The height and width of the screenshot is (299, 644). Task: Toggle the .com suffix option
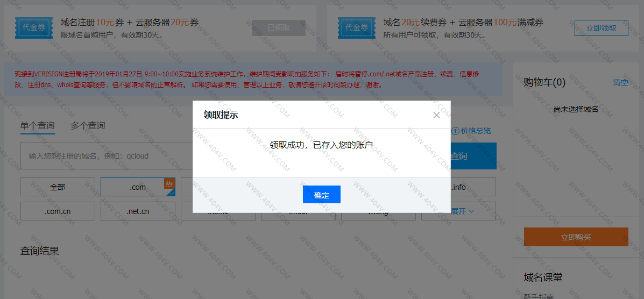coord(138,187)
